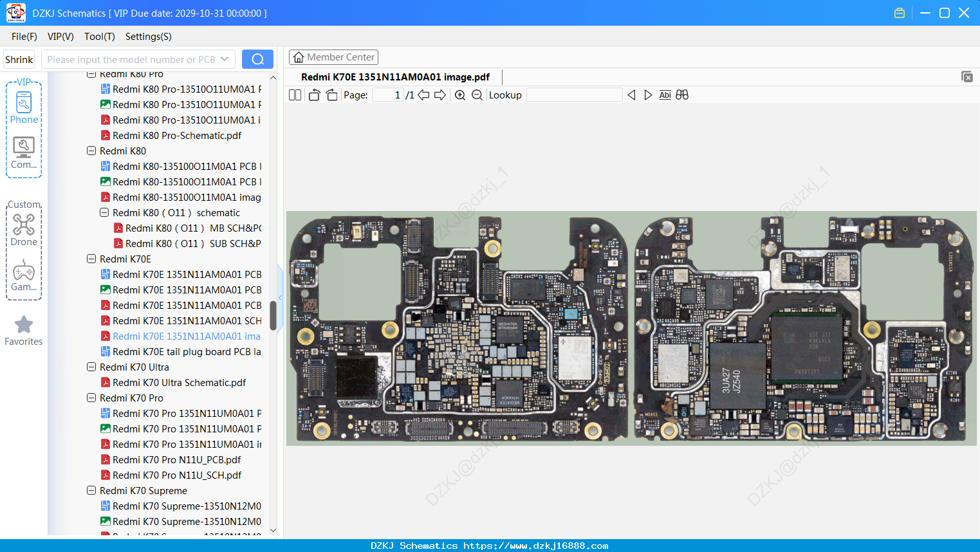Open the File(F) menu
980x552 pixels.
click(24, 37)
